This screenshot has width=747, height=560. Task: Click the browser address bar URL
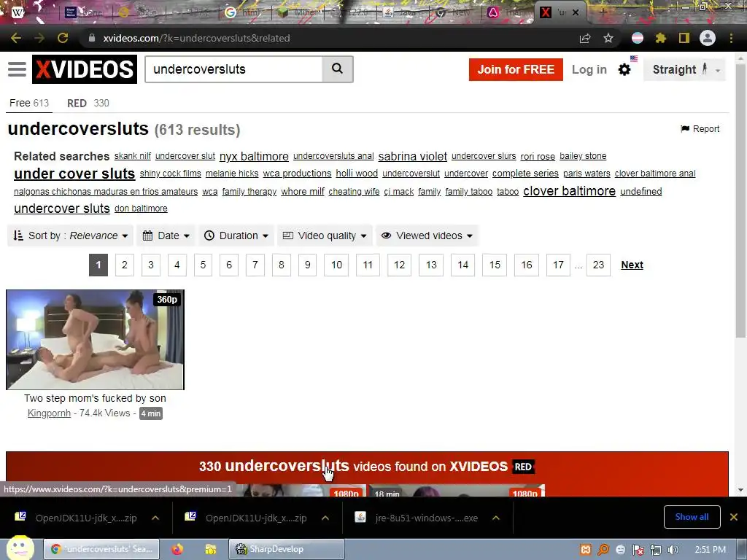pos(196,38)
